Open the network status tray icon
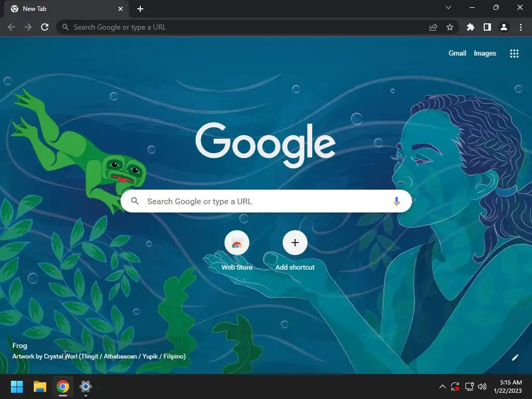The image size is (532, 399). coord(469,387)
